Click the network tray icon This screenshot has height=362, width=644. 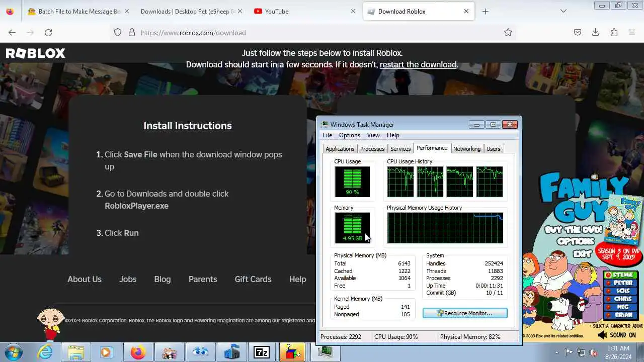(581, 352)
